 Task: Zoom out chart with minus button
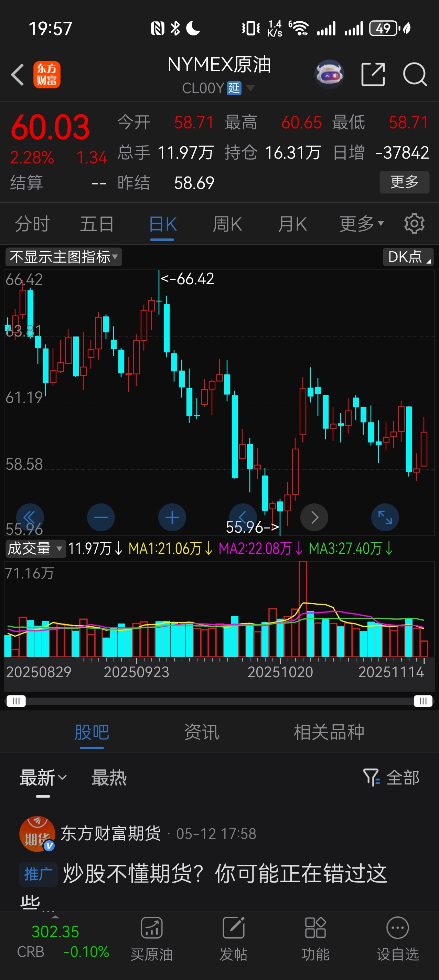click(x=101, y=518)
